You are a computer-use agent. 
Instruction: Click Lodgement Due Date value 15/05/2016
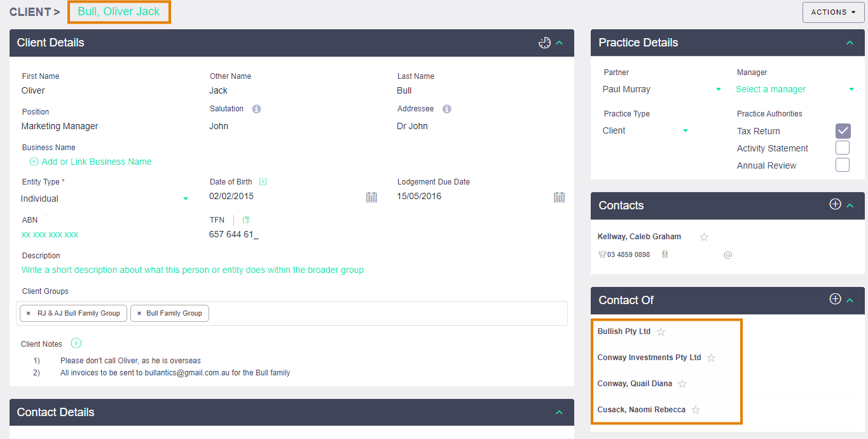[419, 196]
